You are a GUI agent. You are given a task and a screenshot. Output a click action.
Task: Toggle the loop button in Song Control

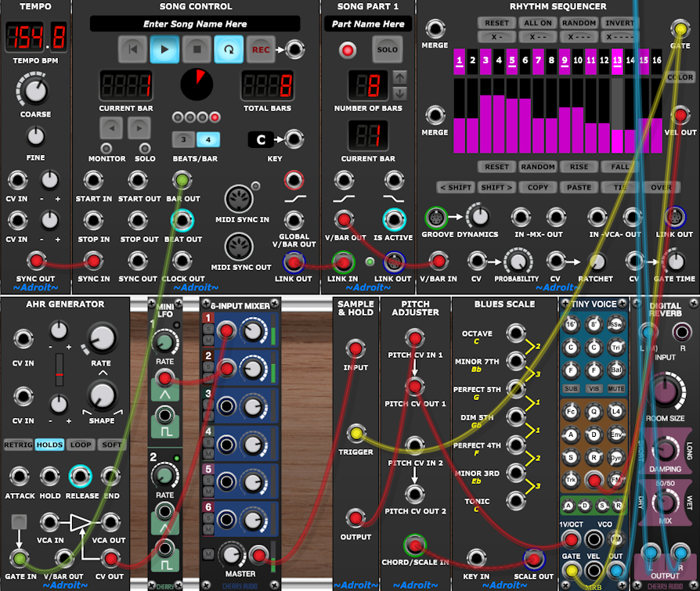(229, 49)
